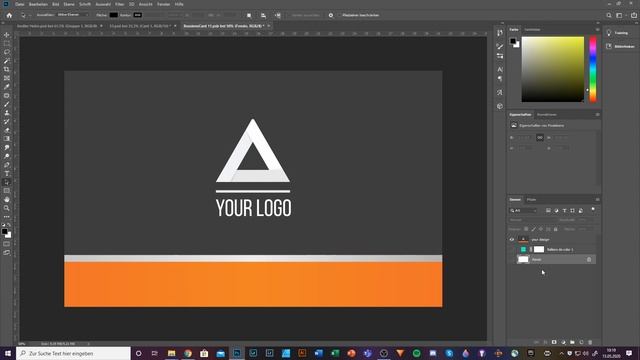Image resolution: width=640 pixels, height=360 pixels.
Task: Click the Home icon in options bar
Action: [9, 15]
